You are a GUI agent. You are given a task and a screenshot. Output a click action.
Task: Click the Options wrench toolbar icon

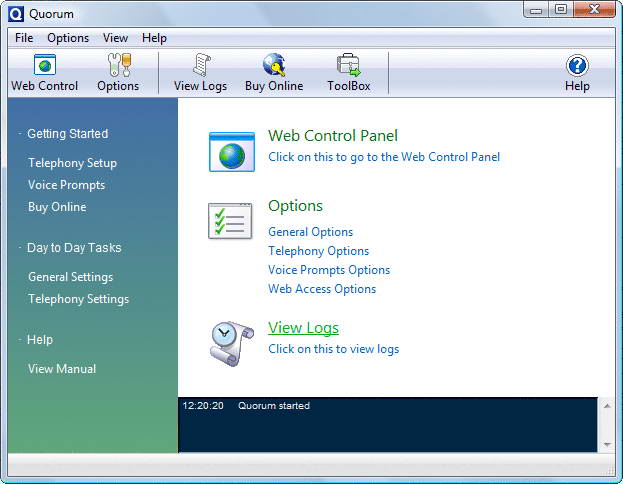click(119, 65)
